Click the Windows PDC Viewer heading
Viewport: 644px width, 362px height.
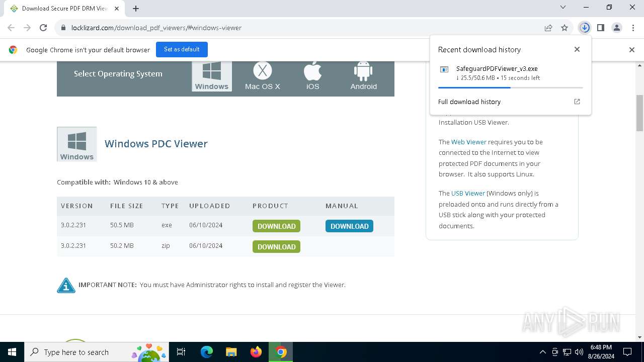coord(156,144)
